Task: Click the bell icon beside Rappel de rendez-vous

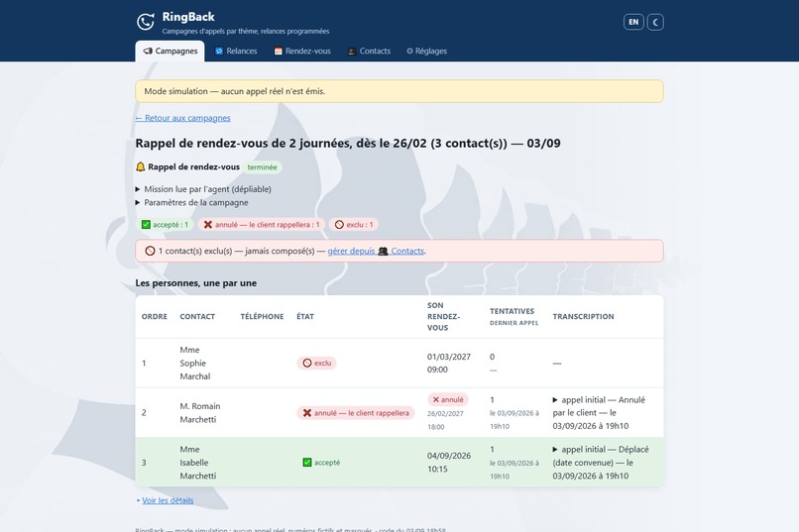Action: pyautogui.click(x=141, y=167)
